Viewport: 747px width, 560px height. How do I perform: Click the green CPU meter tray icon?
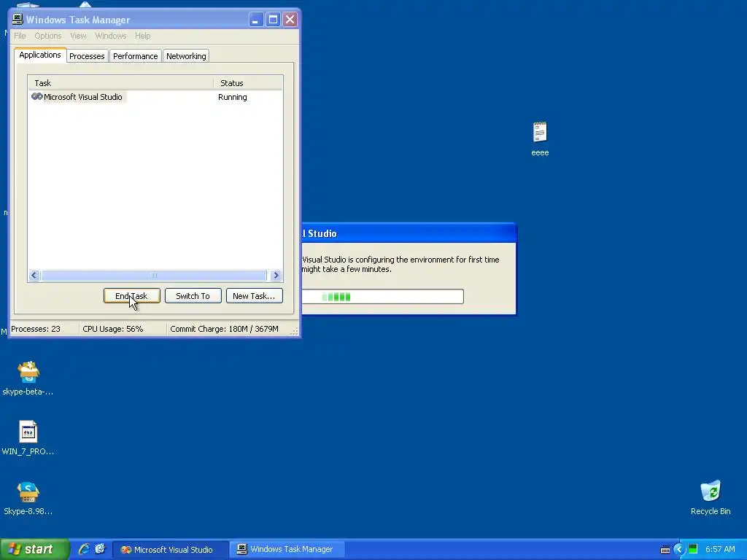pos(693,549)
